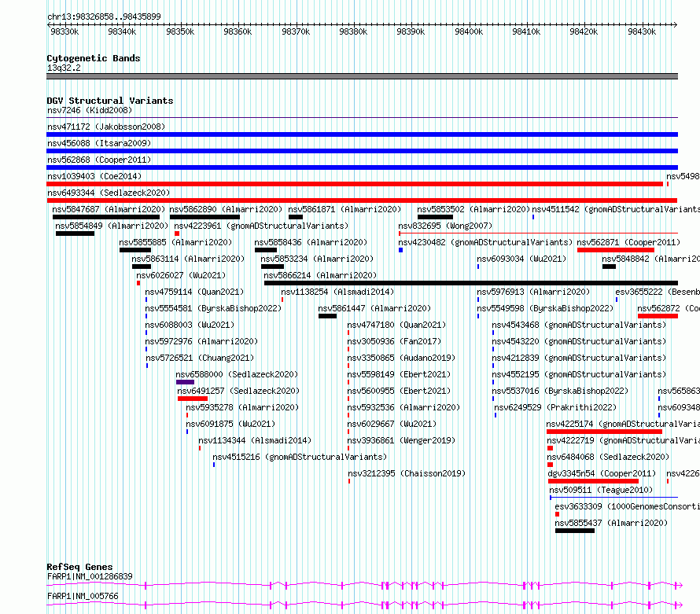Select the nsv456088 (Itsara2009) label

(99, 143)
